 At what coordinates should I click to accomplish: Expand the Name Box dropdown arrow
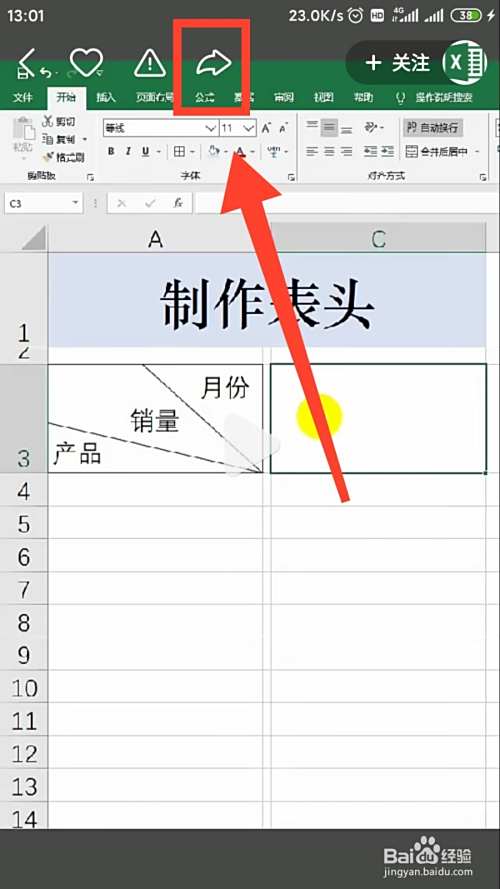(75, 203)
